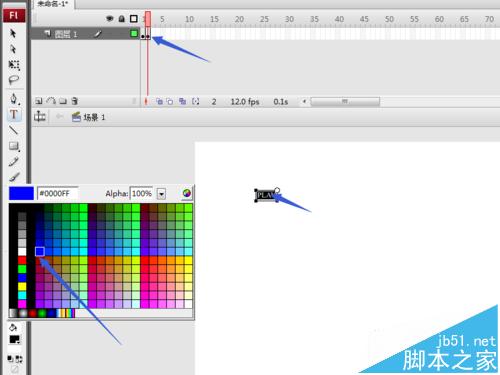Toggle show all layers as outlines

tap(134, 19)
